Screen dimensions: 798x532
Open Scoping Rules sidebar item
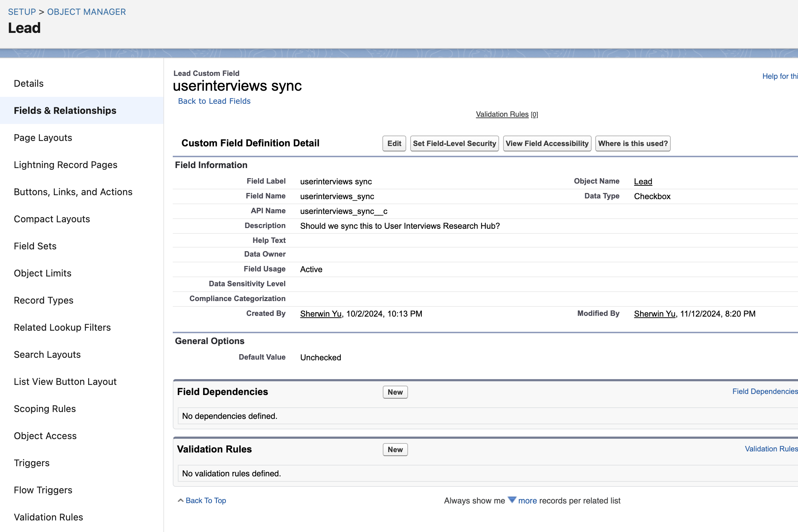coord(45,409)
